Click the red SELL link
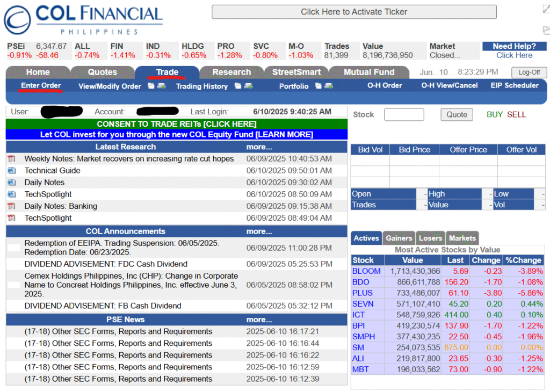Viewport: 550px width, 392px height. 516,115
